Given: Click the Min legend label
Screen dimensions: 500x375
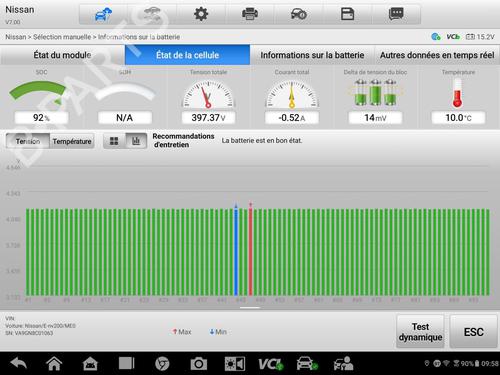Looking at the screenshot, I should [218, 332].
